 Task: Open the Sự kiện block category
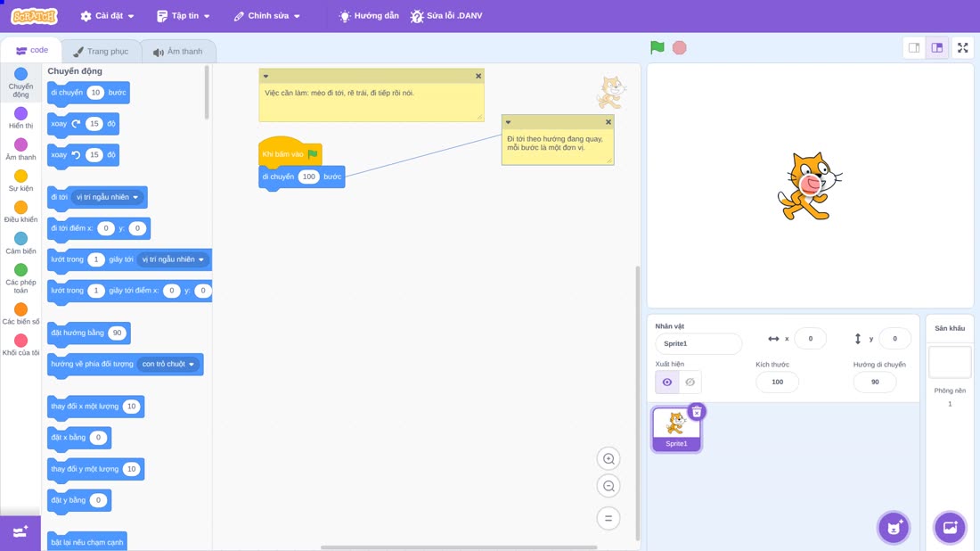tap(20, 180)
